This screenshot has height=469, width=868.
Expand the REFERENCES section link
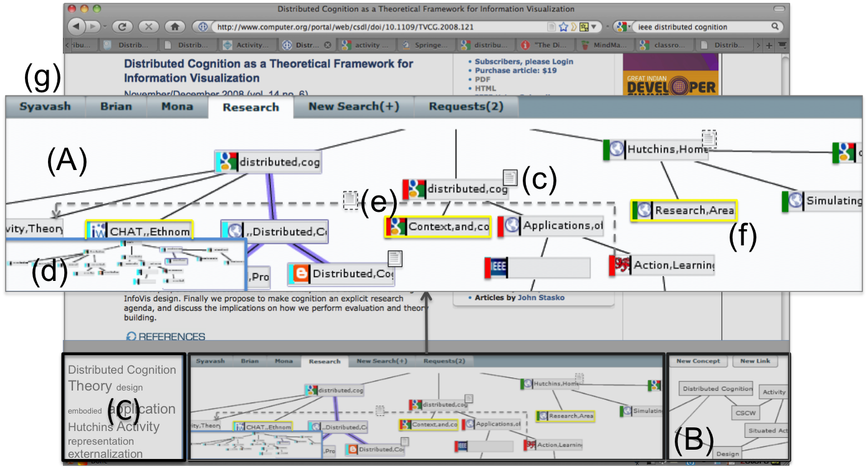166,336
